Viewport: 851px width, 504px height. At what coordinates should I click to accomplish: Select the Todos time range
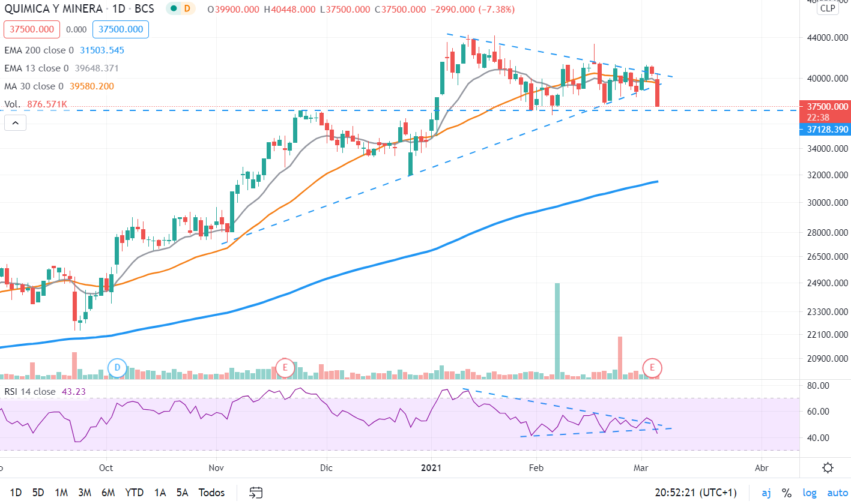211,493
